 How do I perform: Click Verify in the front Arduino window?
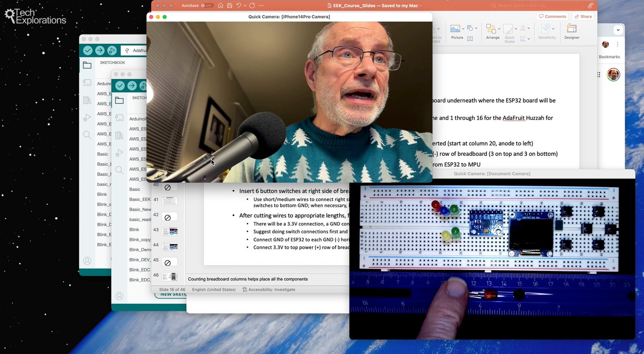coord(120,86)
